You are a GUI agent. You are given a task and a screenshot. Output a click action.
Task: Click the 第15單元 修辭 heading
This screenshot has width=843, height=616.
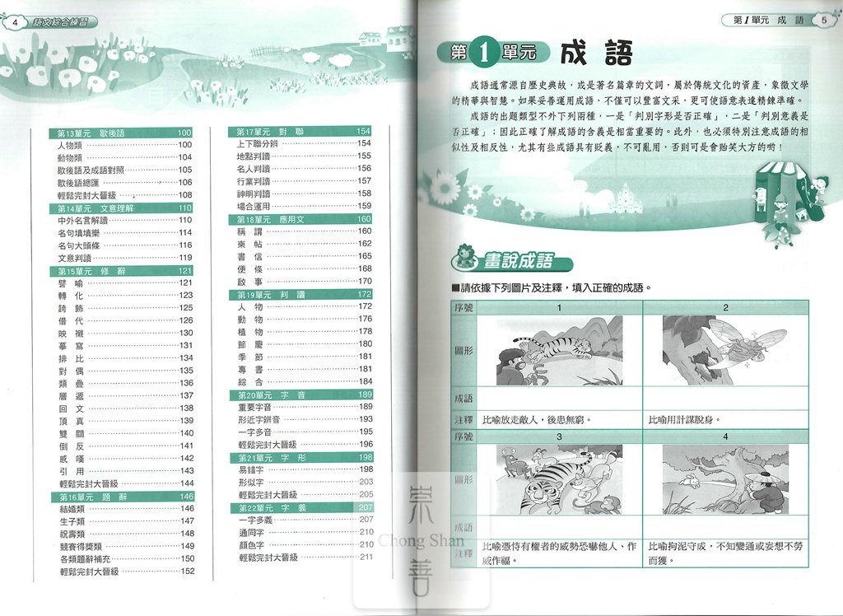(121, 271)
